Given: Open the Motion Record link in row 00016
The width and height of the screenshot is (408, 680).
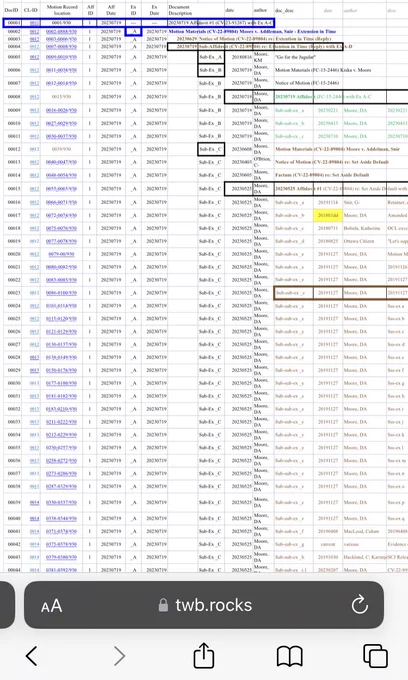Looking at the screenshot, I should coord(62,203).
